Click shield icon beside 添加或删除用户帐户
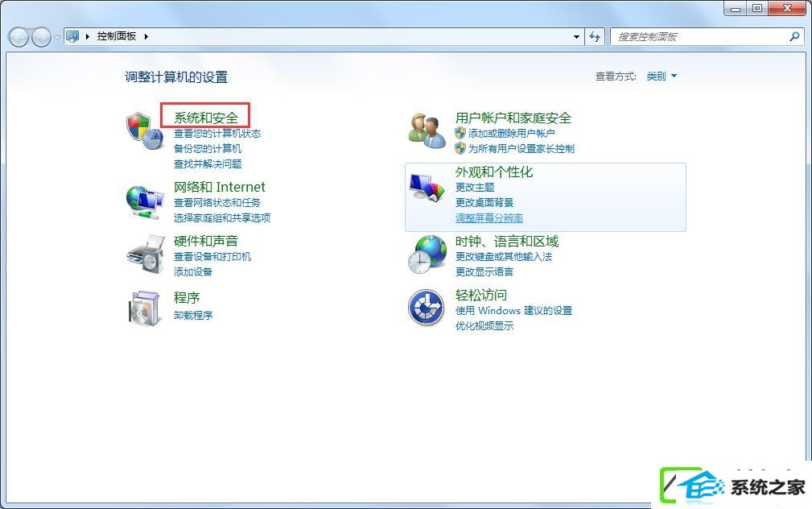812x509 pixels. point(460,133)
